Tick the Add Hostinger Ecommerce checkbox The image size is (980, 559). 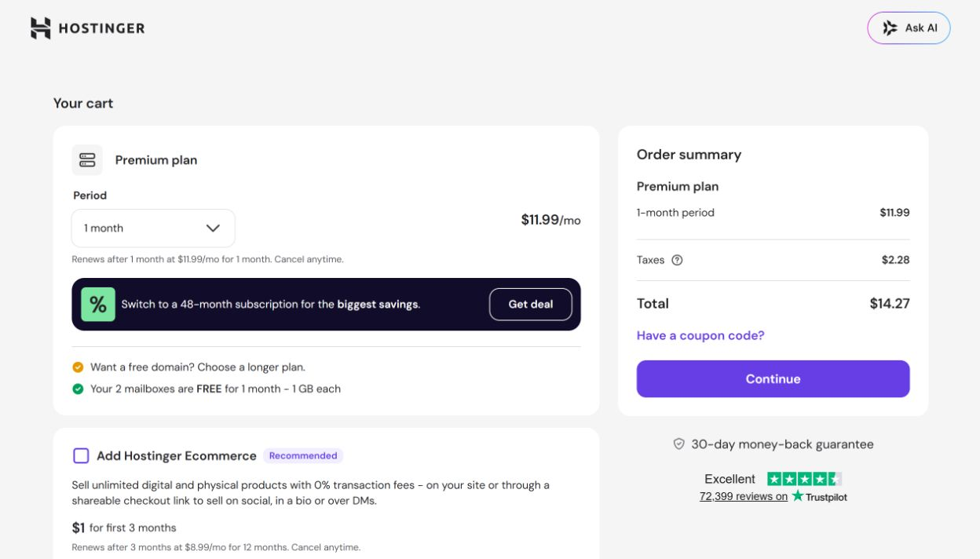81,455
